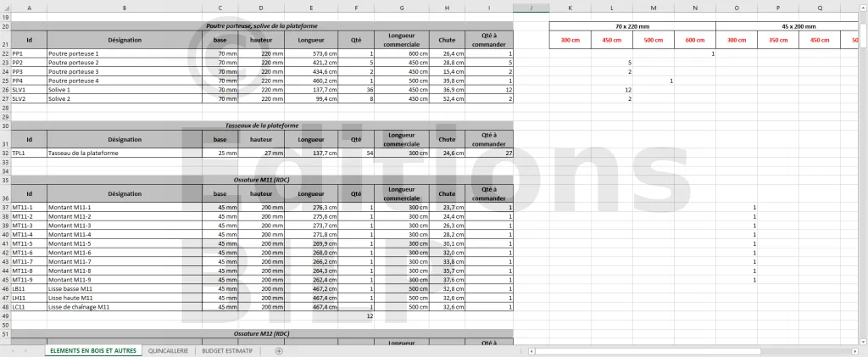The height and width of the screenshot is (357, 868).
Task: Switch to the QUINCAILLERIE sheet tab
Action: coord(168,350)
